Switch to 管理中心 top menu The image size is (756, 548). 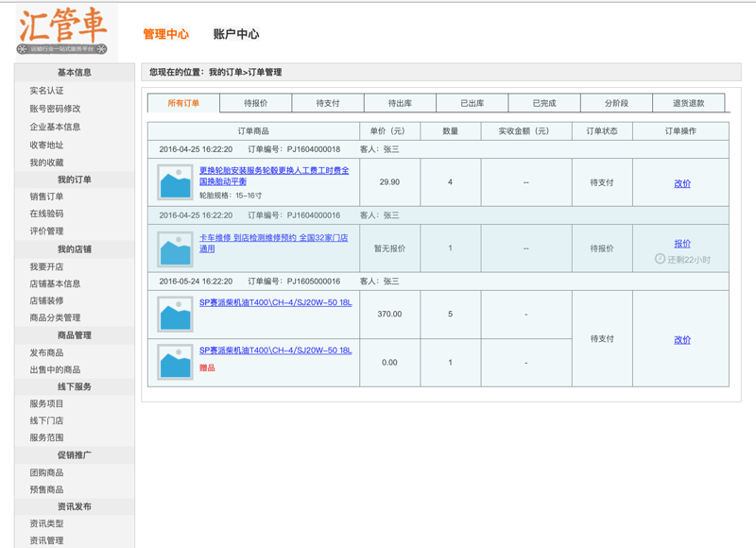166,34
